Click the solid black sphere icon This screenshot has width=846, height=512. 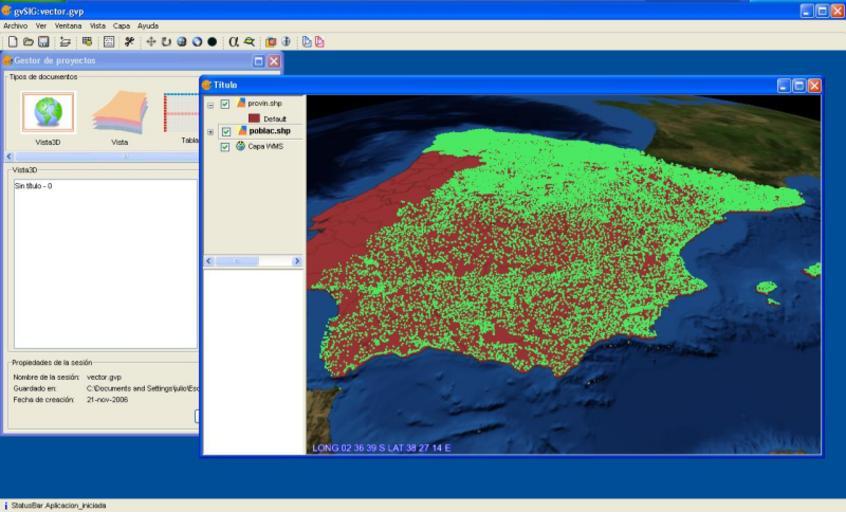pyautogui.click(x=212, y=42)
